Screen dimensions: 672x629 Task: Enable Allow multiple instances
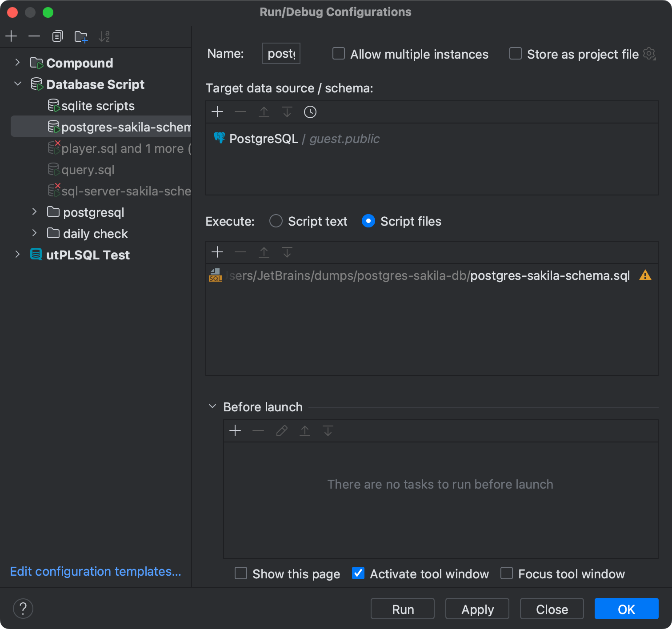pyautogui.click(x=338, y=53)
